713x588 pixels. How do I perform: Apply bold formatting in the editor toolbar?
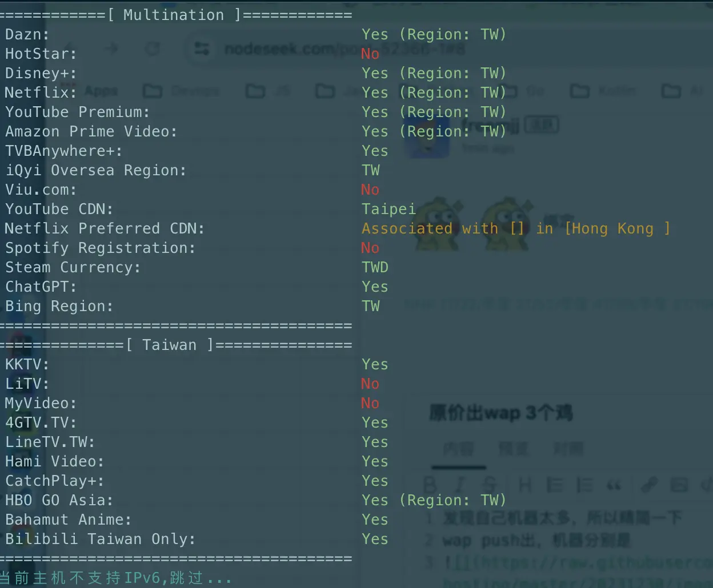[430, 485]
